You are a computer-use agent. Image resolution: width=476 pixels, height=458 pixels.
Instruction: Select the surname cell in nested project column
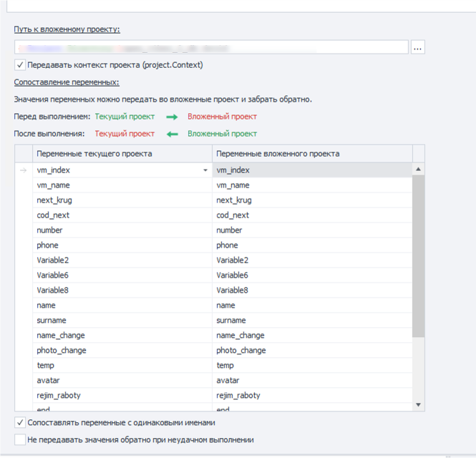pyautogui.click(x=312, y=321)
